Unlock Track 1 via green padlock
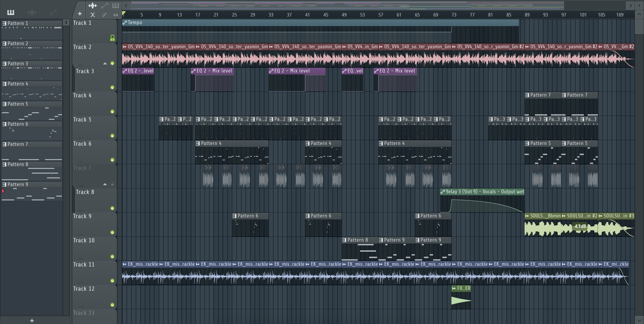This screenshot has width=644, height=324. pos(112,38)
